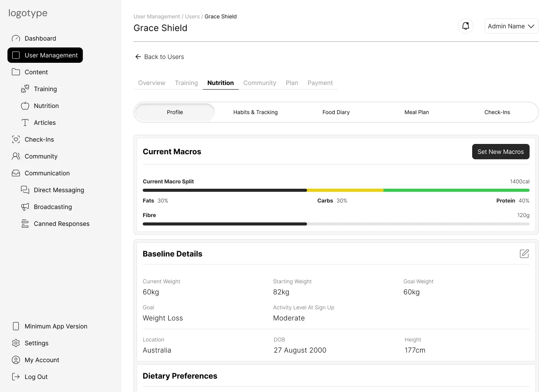The image size is (551, 392).
Task: Open Direct Messaging in the sidebar
Action: [x=59, y=190]
